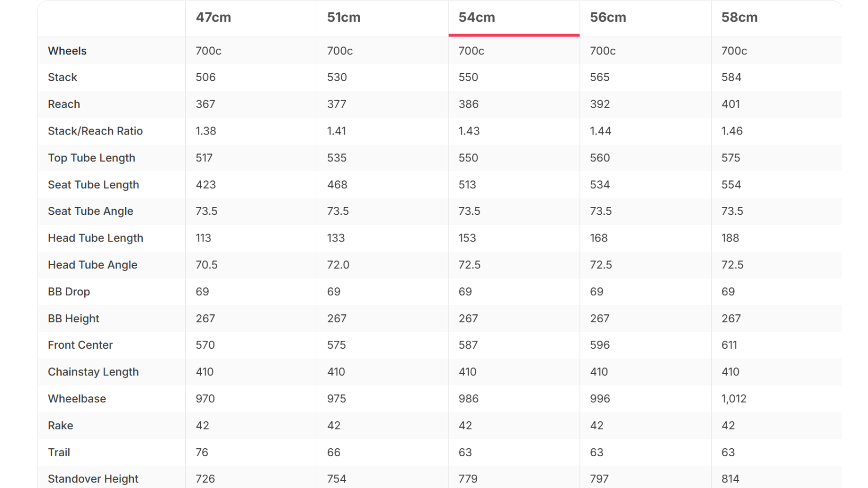Click the Seat Tube Angle label
The image size is (868, 488).
(91, 211)
